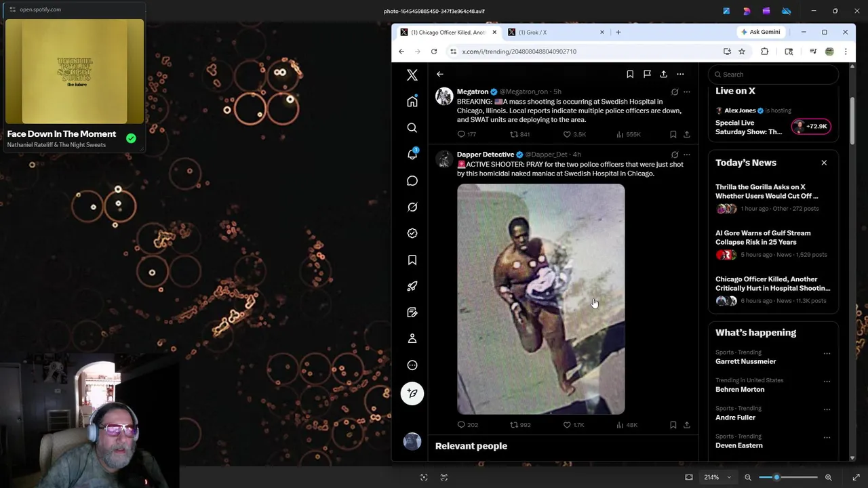The width and height of the screenshot is (868, 488).
Task: Click the rocket icon in X sidebar
Action: [412, 286]
